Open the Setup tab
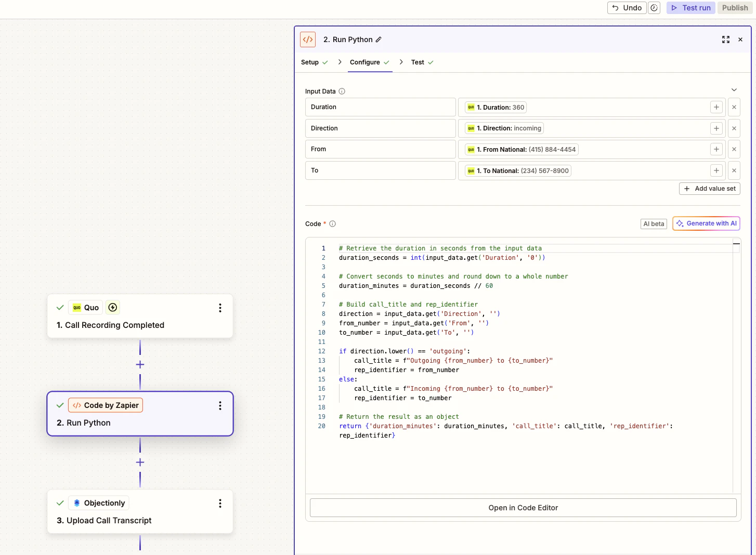This screenshot has height=555, width=756. click(310, 62)
